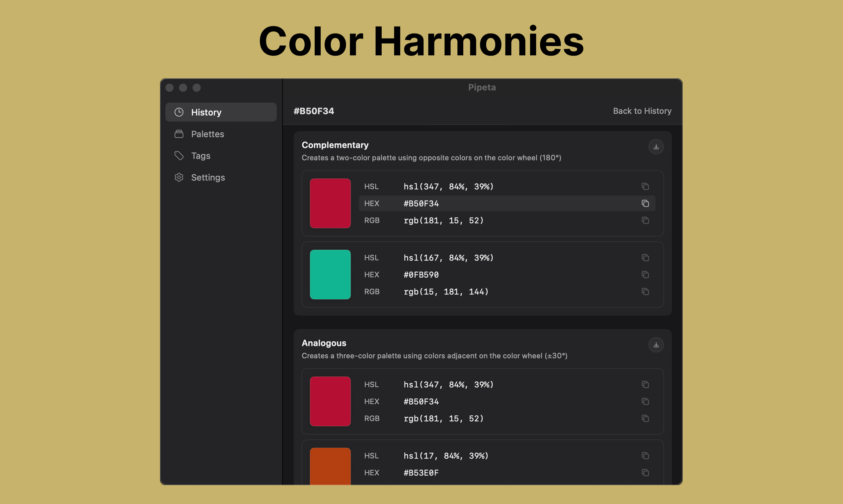The image size is (843, 504).
Task: Open Settings from the sidebar
Action: [208, 177]
